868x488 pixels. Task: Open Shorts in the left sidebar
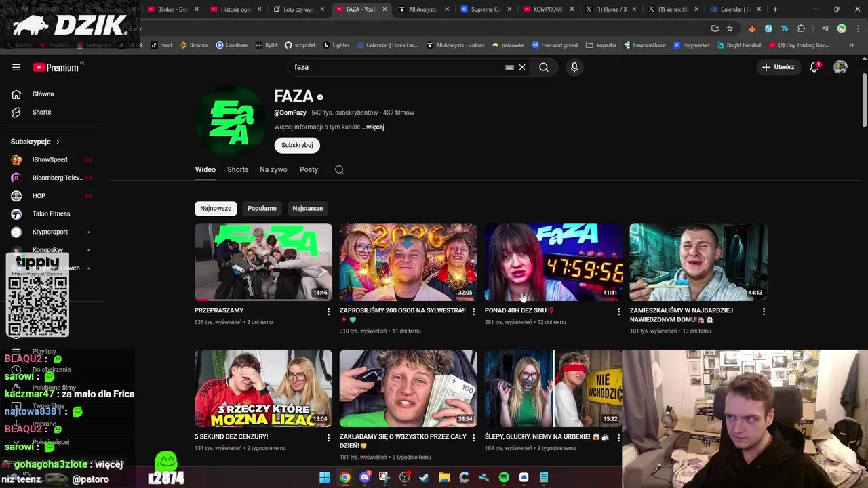(x=41, y=112)
